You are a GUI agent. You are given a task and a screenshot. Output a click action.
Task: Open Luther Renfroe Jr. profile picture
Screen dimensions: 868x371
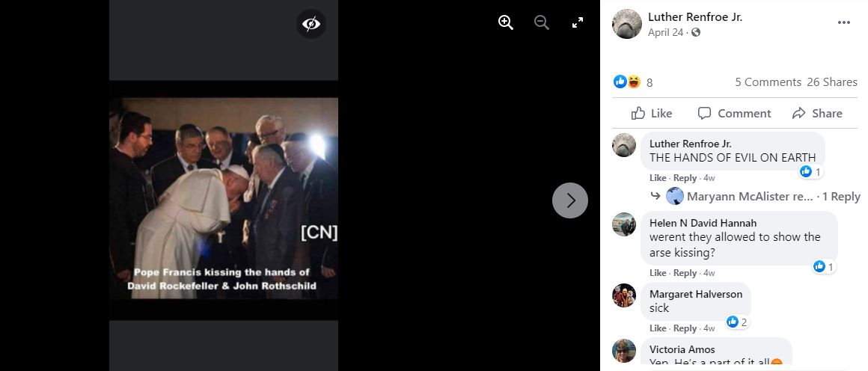(627, 24)
